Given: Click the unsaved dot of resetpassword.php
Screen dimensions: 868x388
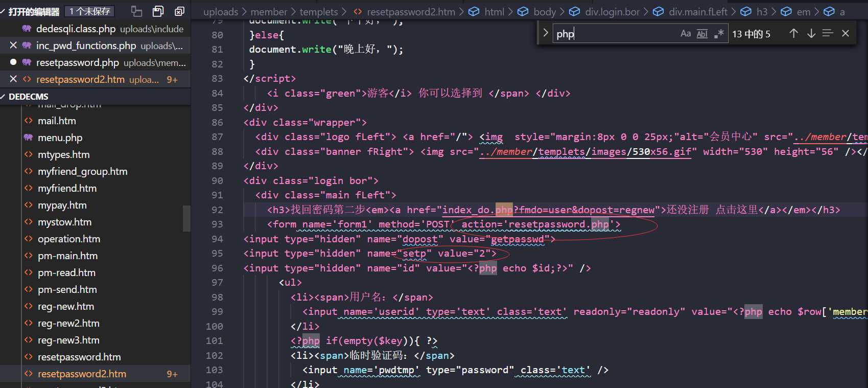Looking at the screenshot, I should (13, 62).
